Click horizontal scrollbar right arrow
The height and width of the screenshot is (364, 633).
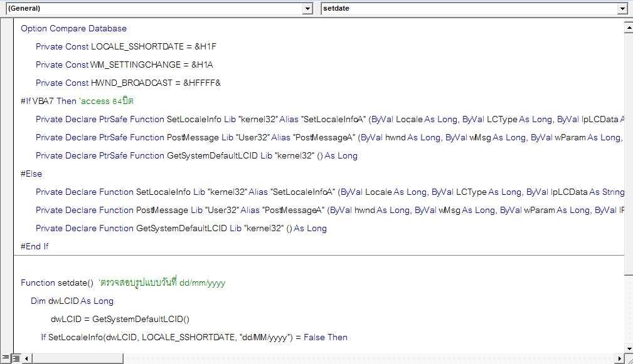point(619,358)
